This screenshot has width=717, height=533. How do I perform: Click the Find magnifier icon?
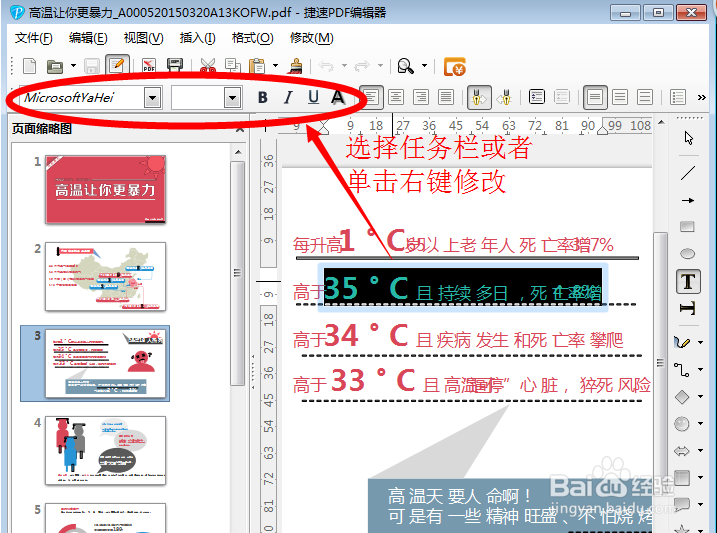coord(405,66)
